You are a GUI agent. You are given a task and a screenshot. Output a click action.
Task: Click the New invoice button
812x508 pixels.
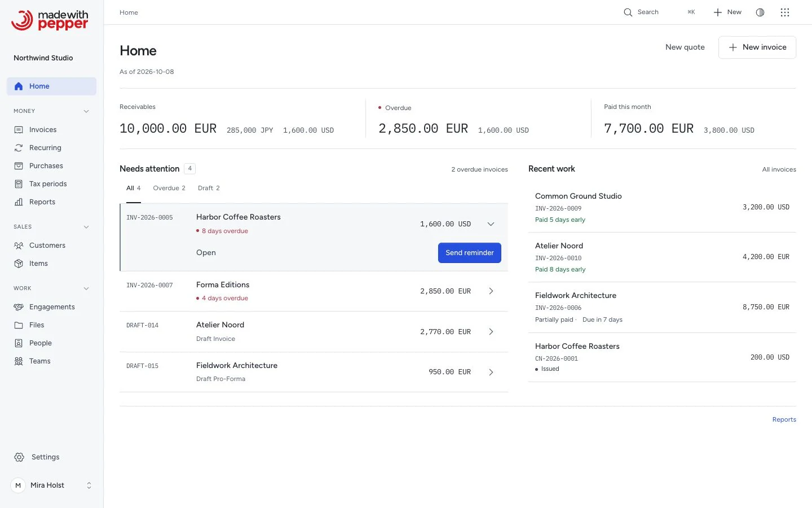tap(757, 47)
